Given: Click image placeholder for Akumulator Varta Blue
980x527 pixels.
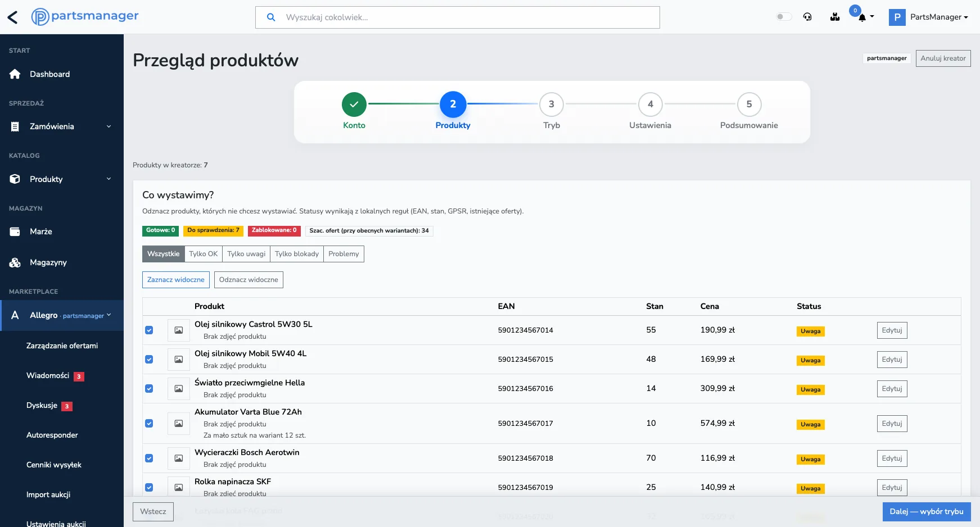Looking at the screenshot, I should 178,424.
